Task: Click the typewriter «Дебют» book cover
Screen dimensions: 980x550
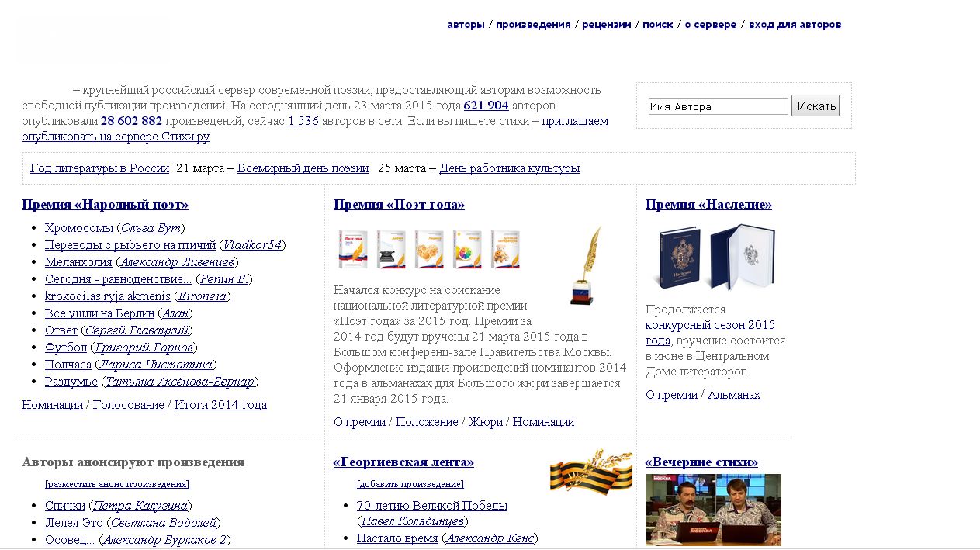Action: click(x=390, y=250)
